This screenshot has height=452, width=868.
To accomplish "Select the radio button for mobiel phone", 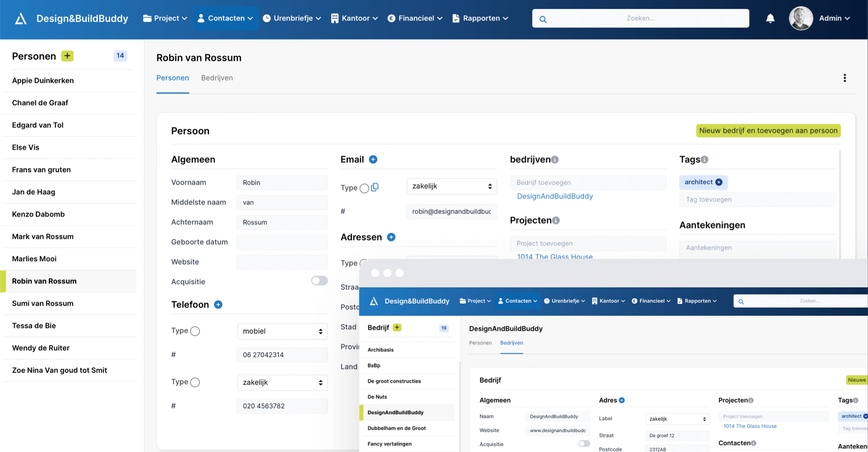I will (x=195, y=331).
